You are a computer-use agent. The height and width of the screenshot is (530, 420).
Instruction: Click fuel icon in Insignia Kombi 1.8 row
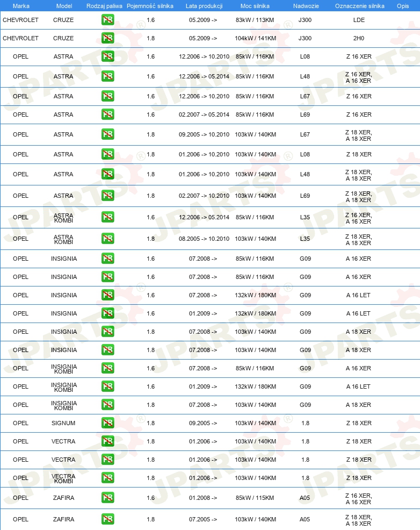pyautogui.click(x=108, y=405)
